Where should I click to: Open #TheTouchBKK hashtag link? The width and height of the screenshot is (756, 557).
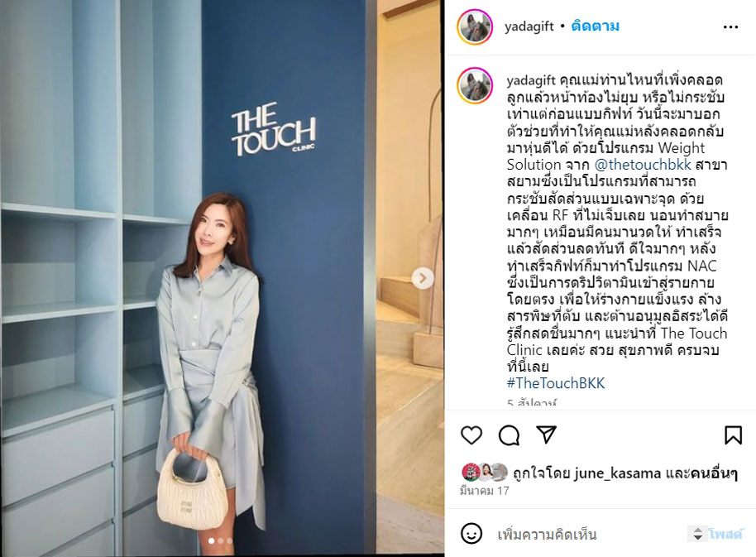pos(556,383)
